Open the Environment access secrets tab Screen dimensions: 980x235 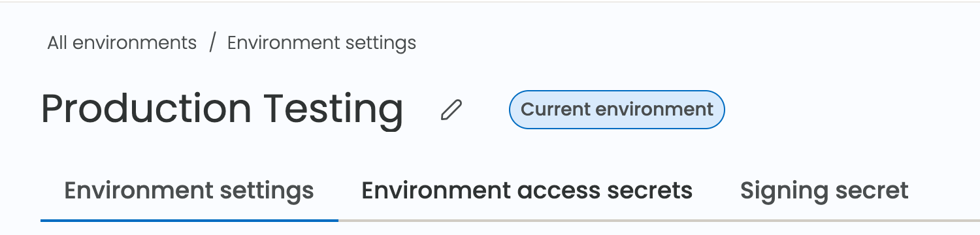(527, 191)
